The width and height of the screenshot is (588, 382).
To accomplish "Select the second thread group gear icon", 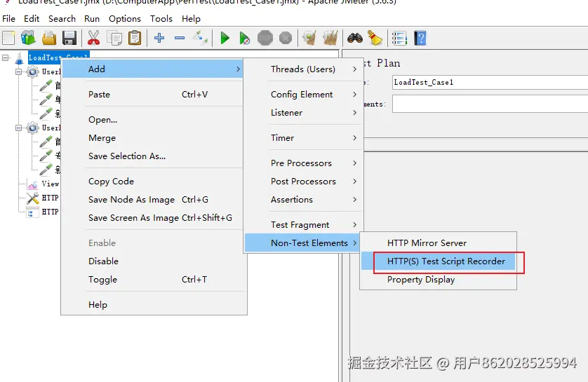I will (32, 128).
